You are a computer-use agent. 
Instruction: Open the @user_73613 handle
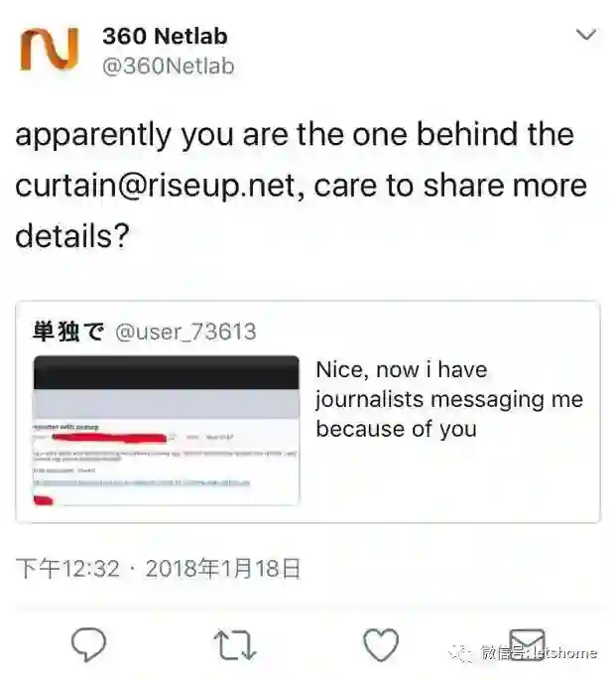point(186,333)
